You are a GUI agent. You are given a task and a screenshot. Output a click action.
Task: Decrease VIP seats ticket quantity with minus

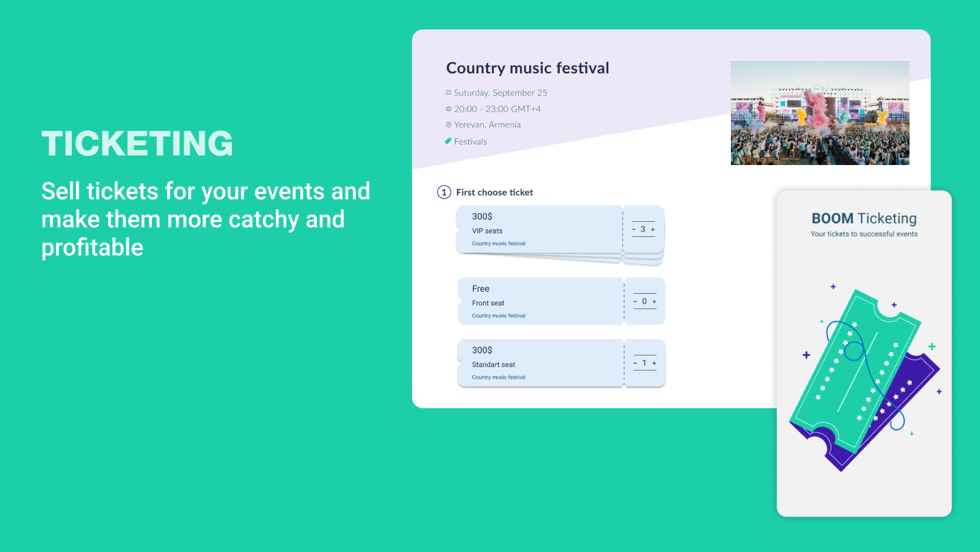pyautogui.click(x=634, y=229)
